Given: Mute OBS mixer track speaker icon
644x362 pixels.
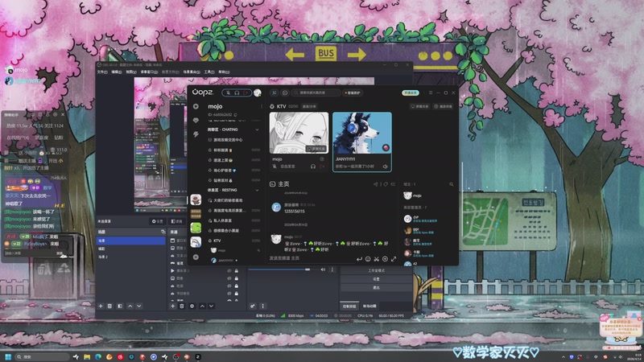Looking at the screenshot, I should coord(323,269).
